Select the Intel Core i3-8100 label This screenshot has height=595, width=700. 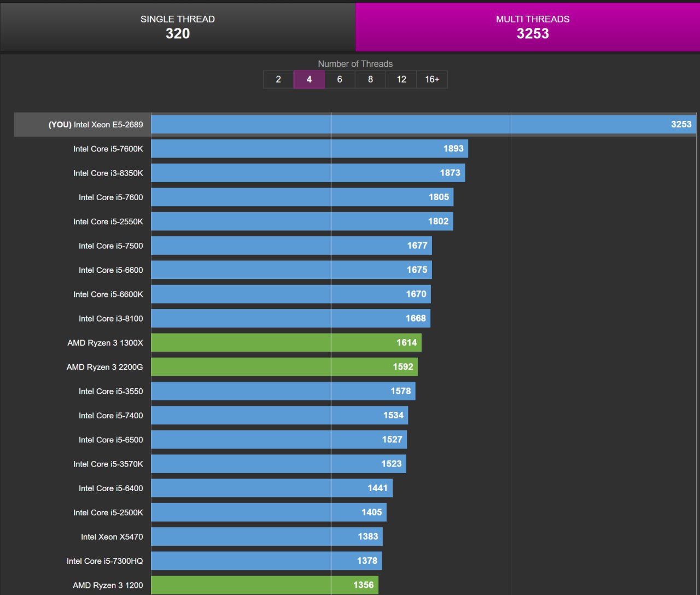pyautogui.click(x=111, y=318)
